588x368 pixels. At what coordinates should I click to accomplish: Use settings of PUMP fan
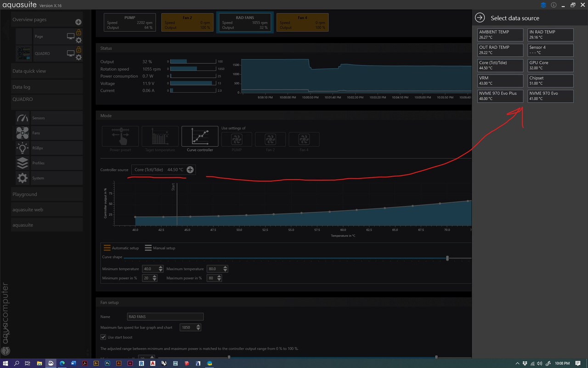[237, 139]
